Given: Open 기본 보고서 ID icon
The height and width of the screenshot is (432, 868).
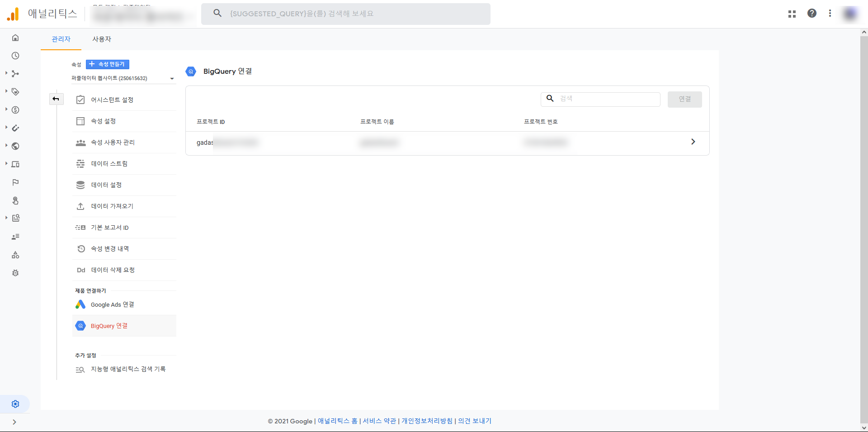Looking at the screenshot, I should click(x=80, y=228).
